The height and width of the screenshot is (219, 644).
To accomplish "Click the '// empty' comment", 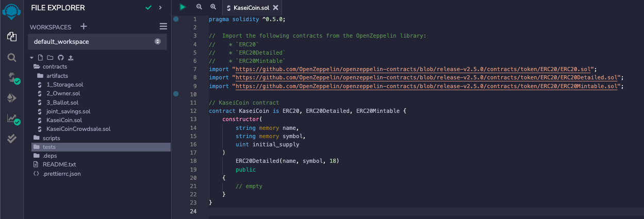I will [249, 186].
